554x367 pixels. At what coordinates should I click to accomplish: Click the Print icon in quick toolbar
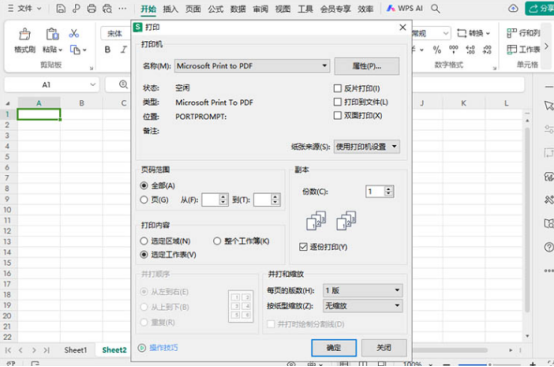(92, 8)
